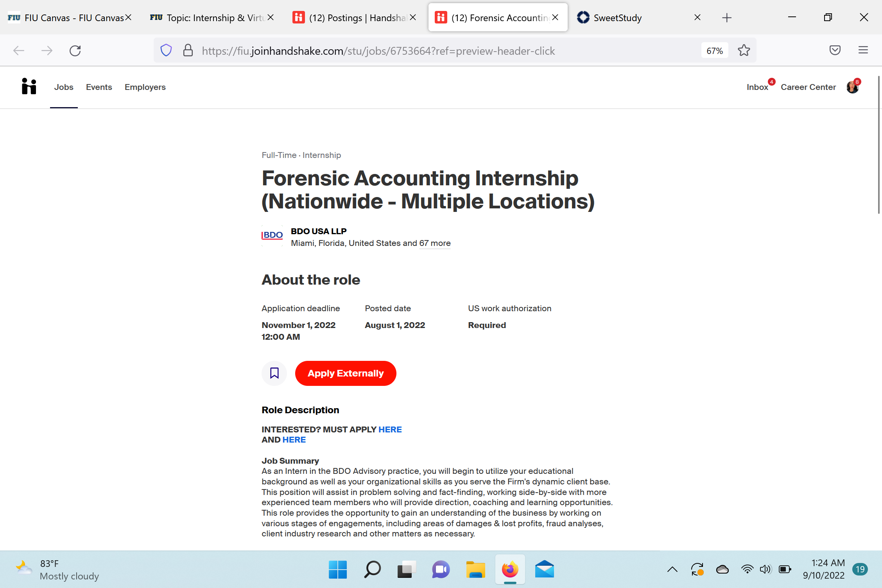Close the FIU Canvas tab
The height and width of the screenshot is (588, 882).
tap(128, 18)
